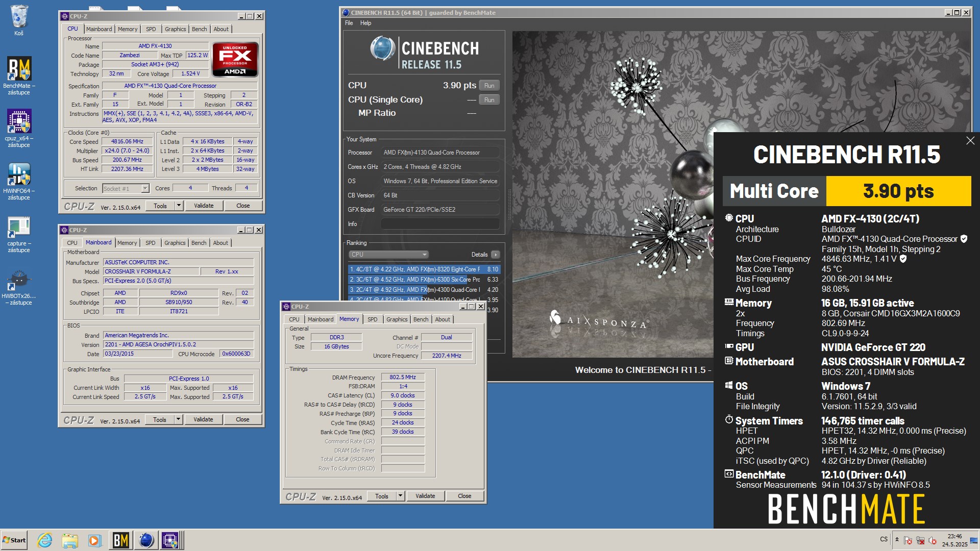Switch to Graphics tab in Mainboard CPU-Z window

tap(175, 243)
